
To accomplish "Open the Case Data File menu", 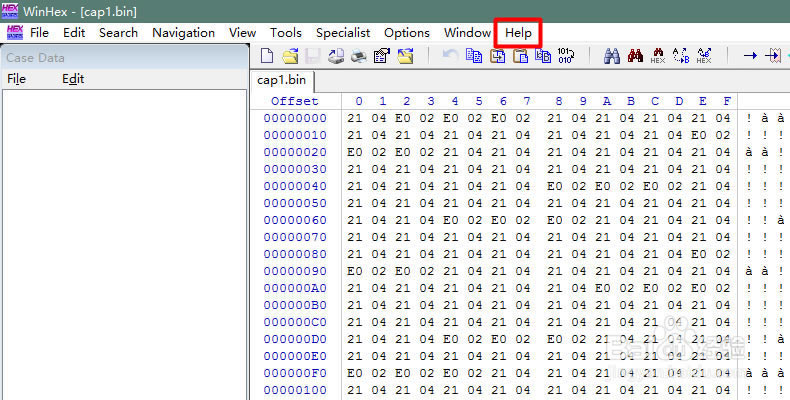I will coord(16,79).
